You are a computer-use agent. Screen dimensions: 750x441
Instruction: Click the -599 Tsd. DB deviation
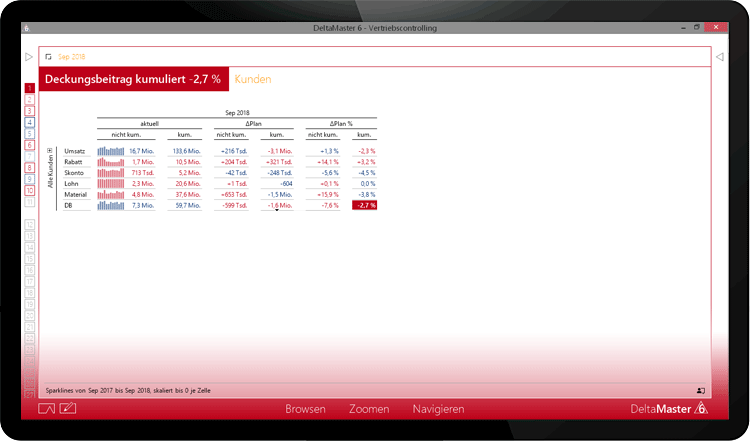[234, 206]
